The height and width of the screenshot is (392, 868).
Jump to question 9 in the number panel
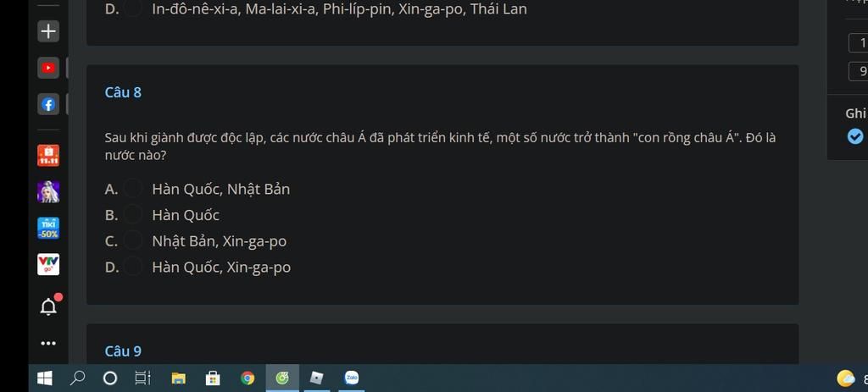860,71
